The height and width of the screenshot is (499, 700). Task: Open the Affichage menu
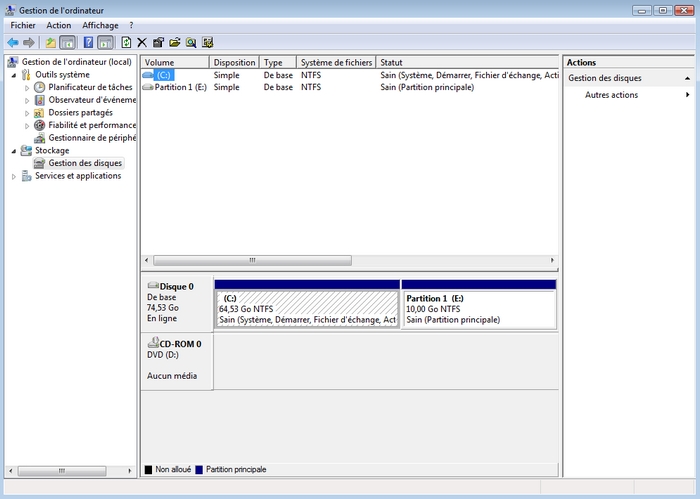tap(99, 25)
